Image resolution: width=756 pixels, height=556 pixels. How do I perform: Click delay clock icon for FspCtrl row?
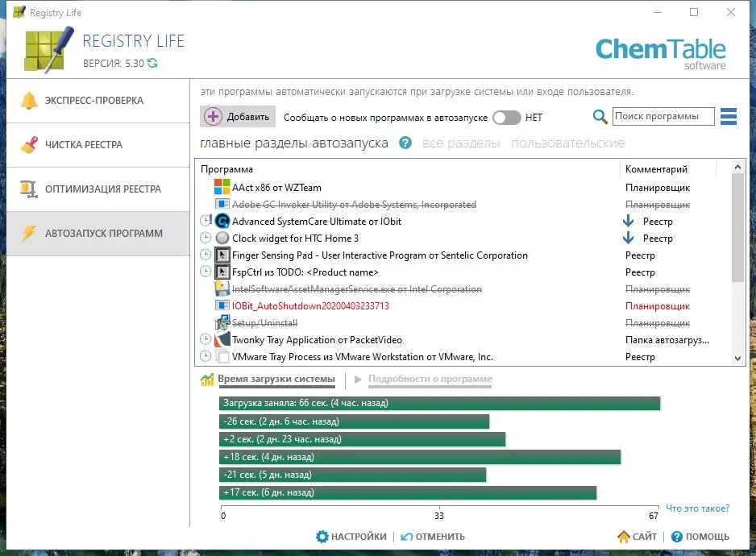(206, 272)
